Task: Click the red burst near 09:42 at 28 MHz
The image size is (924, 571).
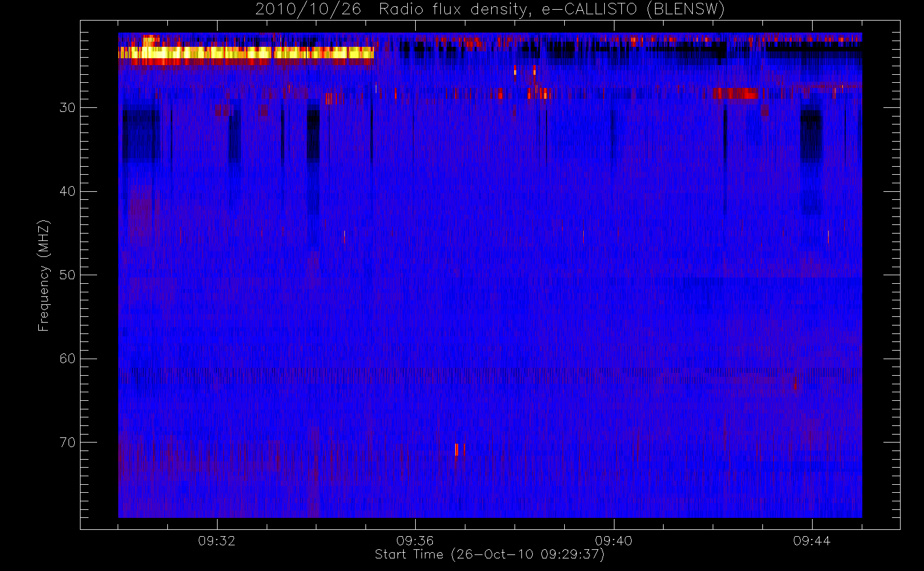Action: coord(735,94)
